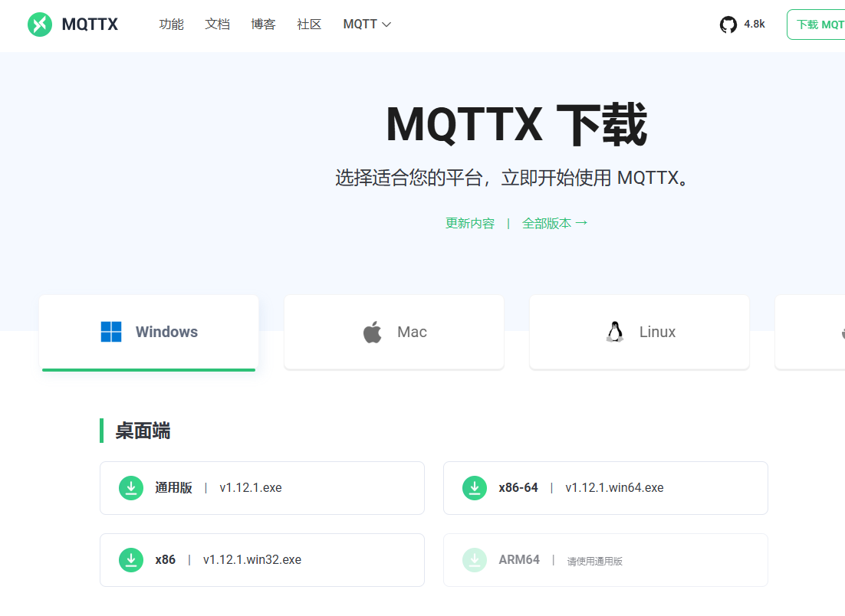Image resolution: width=845 pixels, height=616 pixels.
Task: Download v1.12.1.win64.exe installer
Action: 606,488
